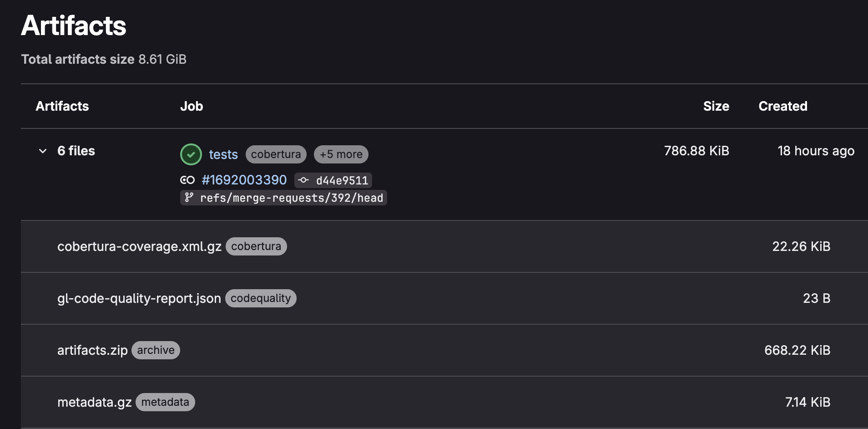
Task: Open pipeline #1692003390 link
Action: click(244, 180)
